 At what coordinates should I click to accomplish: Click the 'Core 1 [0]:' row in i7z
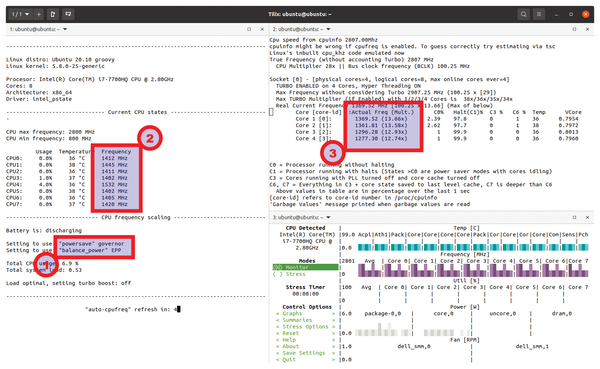pos(437,119)
